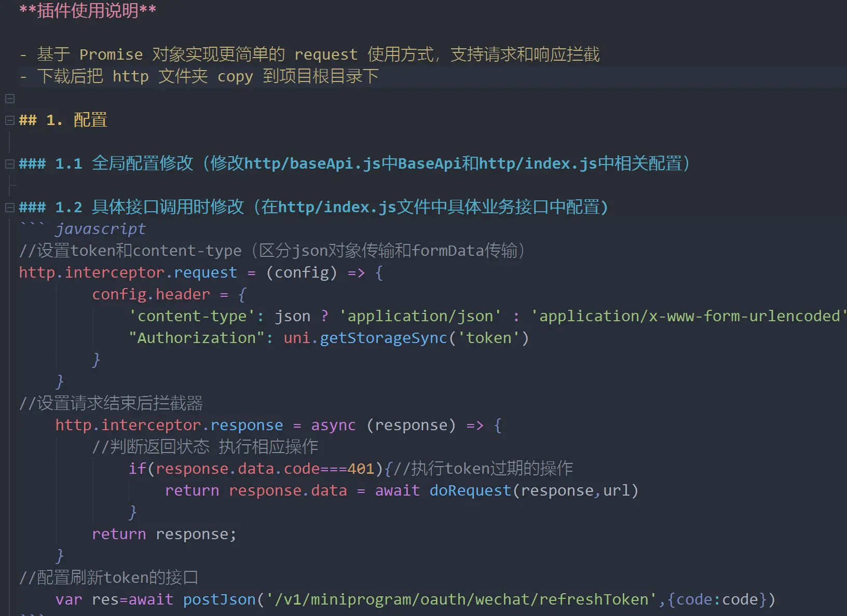The width and height of the screenshot is (847, 616).
Task: Click 'http.interceptor.response' code text
Action: coord(169,425)
